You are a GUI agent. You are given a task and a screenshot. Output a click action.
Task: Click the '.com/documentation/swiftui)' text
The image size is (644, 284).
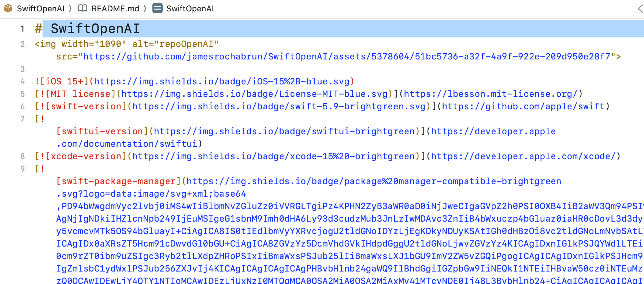(x=129, y=144)
